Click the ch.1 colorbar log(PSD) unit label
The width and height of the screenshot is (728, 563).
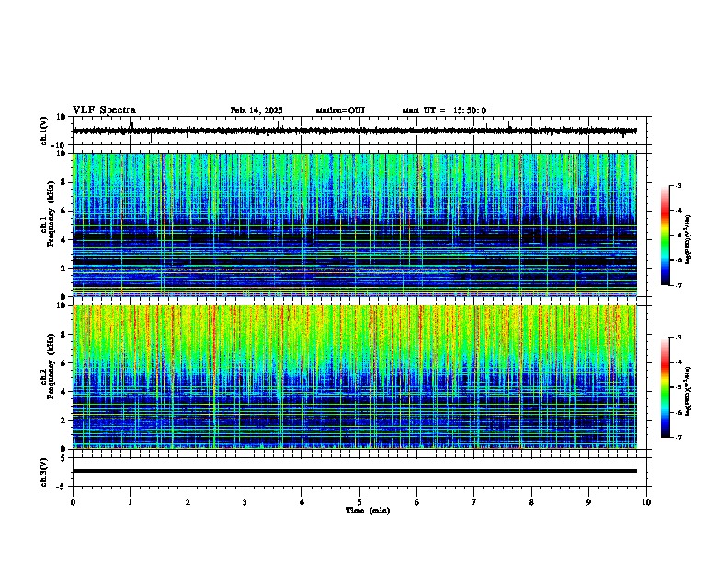click(688, 239)
